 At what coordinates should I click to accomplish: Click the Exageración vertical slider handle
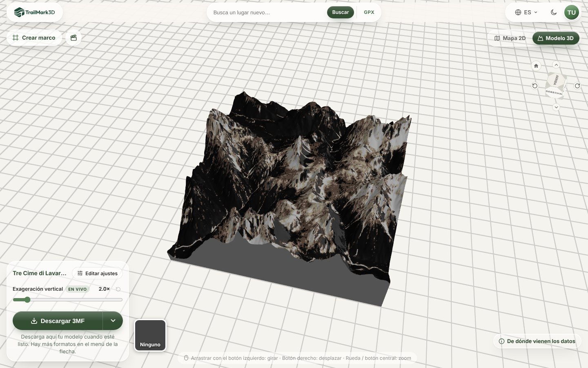[27, 300]
